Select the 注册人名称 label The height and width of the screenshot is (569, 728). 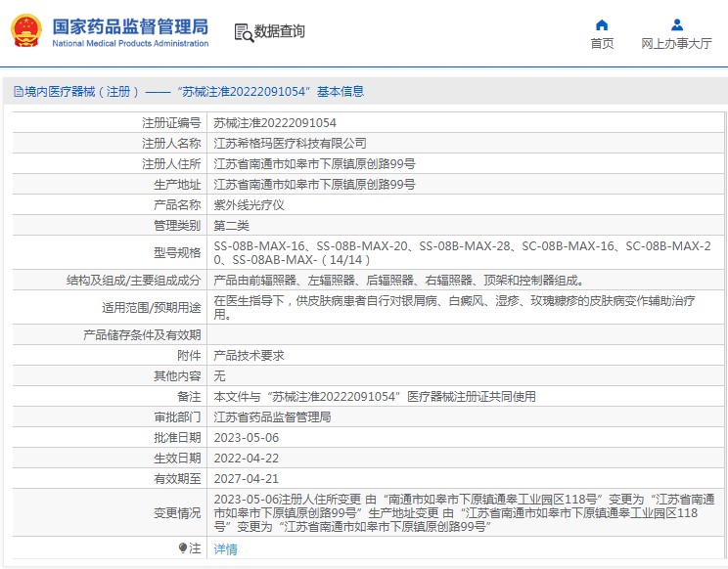pyautogui.click(x=171, y=144)
